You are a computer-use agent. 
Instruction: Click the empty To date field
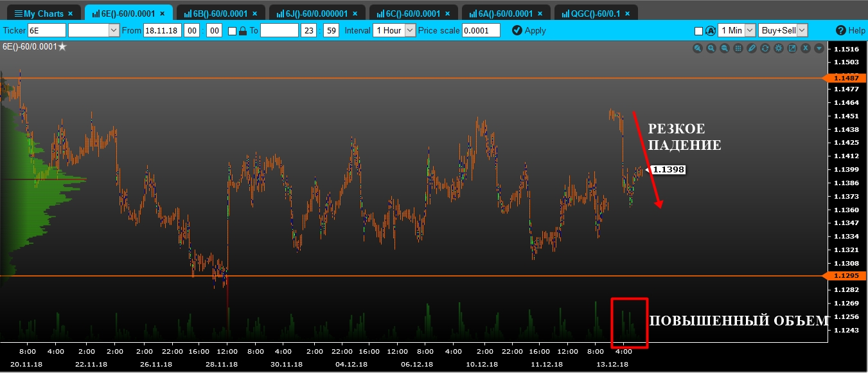pos(279,30)
